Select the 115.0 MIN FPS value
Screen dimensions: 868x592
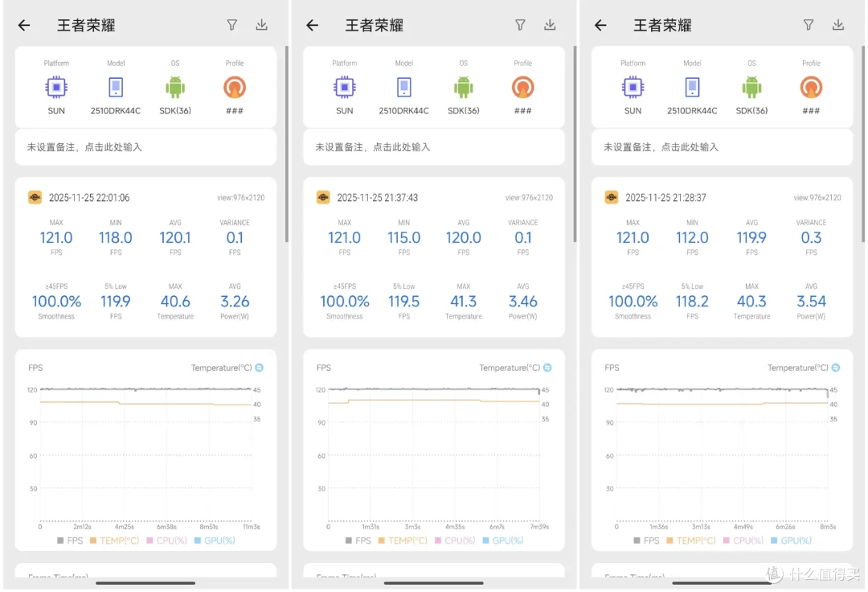coord(404,237)
